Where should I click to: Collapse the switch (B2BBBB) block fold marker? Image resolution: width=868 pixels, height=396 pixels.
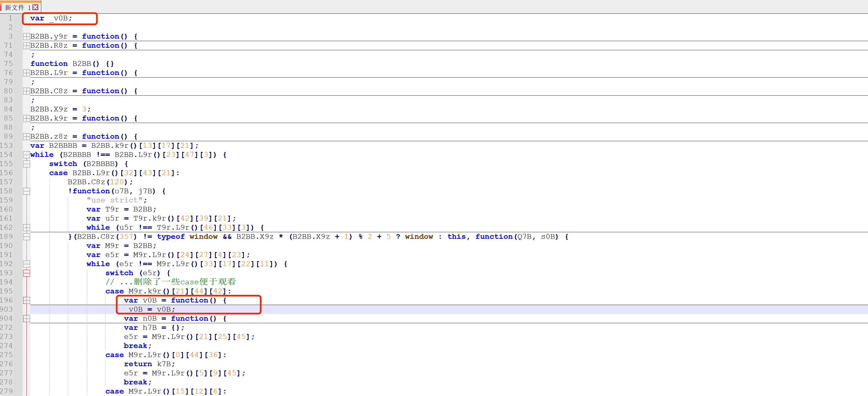pos(26,164)
